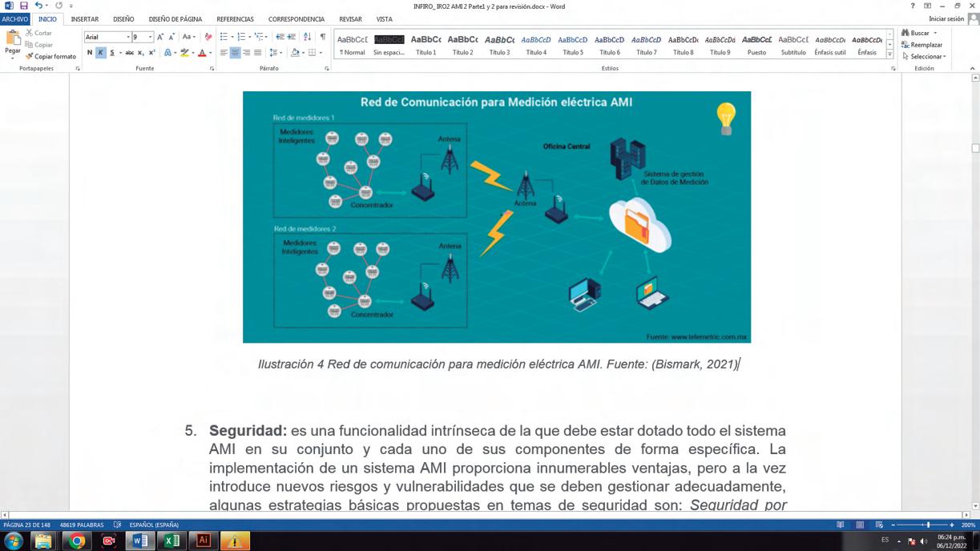This screenshot has height=551, width=980.
Task: Switch to CORRESPONDENCIA tab
Action: pyautogui.click(x=296, y=19)
